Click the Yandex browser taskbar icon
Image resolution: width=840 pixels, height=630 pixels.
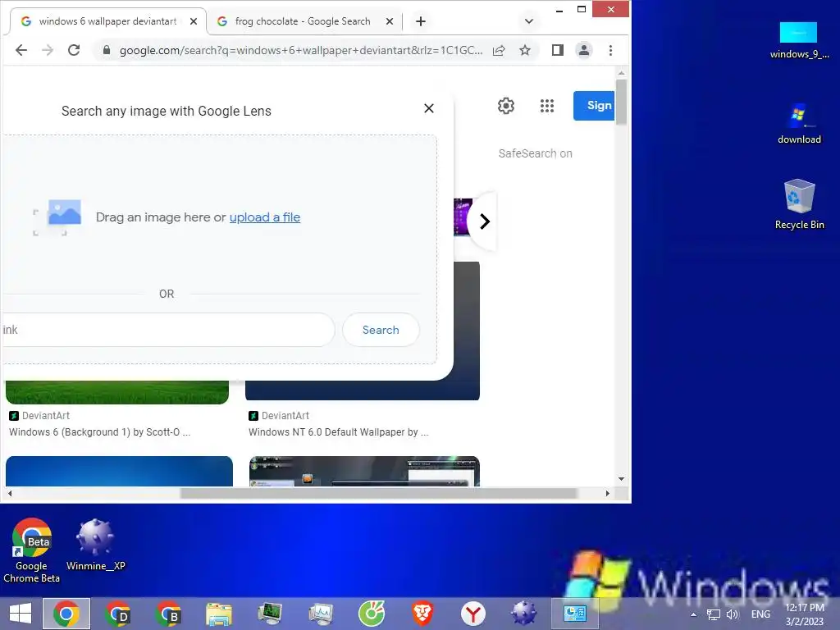[x=473, y=614]
